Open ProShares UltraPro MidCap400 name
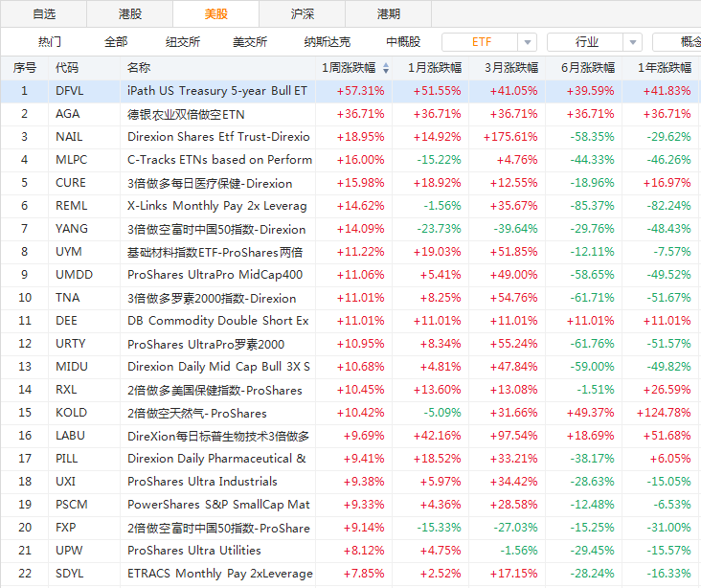Image resolution: width=701 pixels, height=588 pixels. pyautogui.click(x=215, y=275)
